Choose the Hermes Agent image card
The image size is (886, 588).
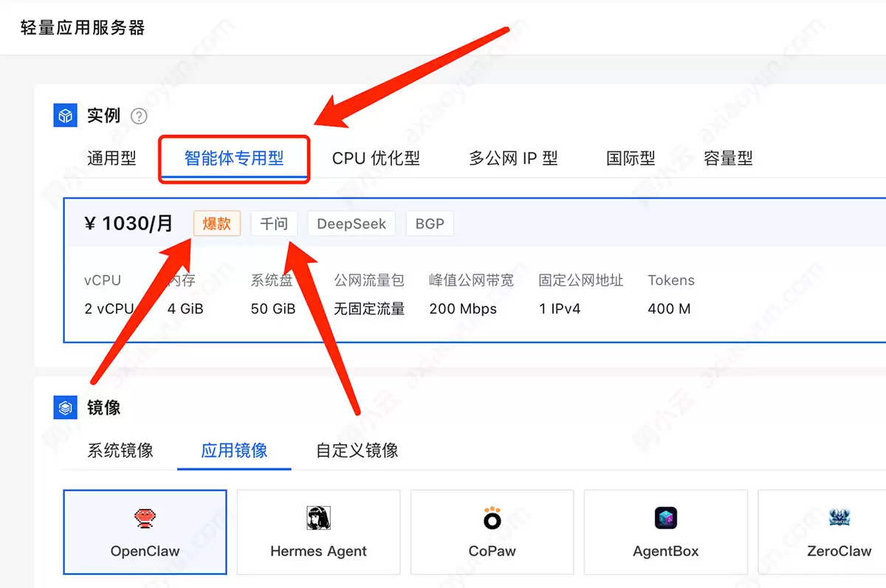click(x=318, y=532)
